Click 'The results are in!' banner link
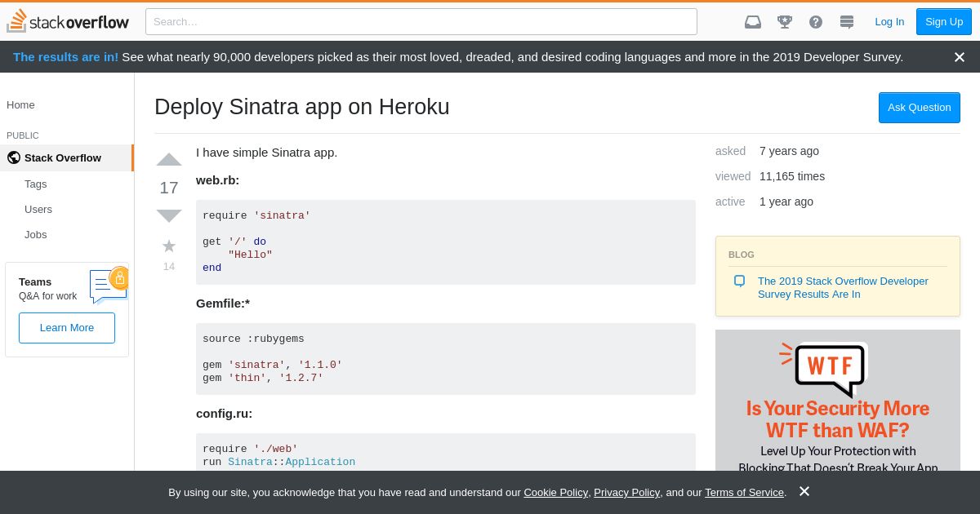980x514 pixels. pyautogui.click(x=65, y=57)
